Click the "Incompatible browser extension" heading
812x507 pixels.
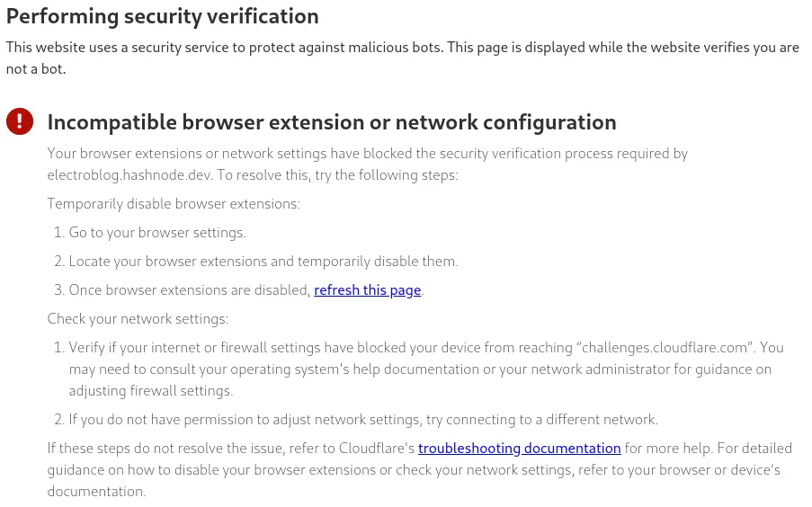(x=331, y=122)
